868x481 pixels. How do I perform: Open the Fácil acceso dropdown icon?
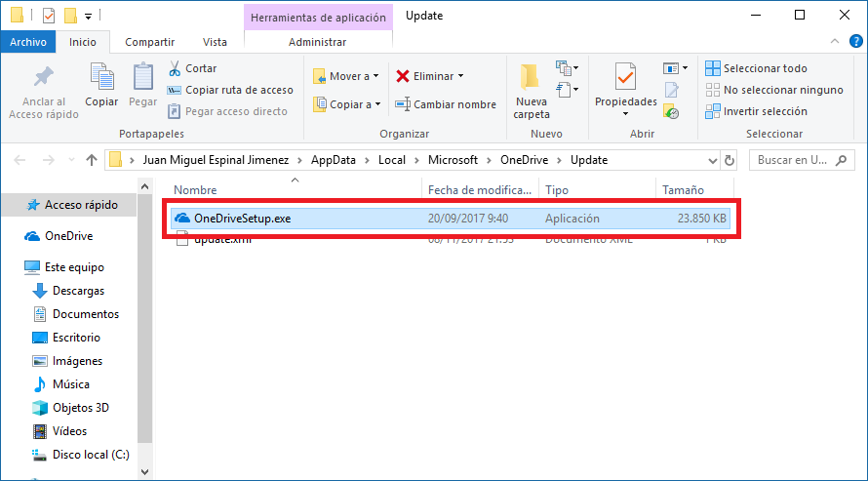[568, 90]
